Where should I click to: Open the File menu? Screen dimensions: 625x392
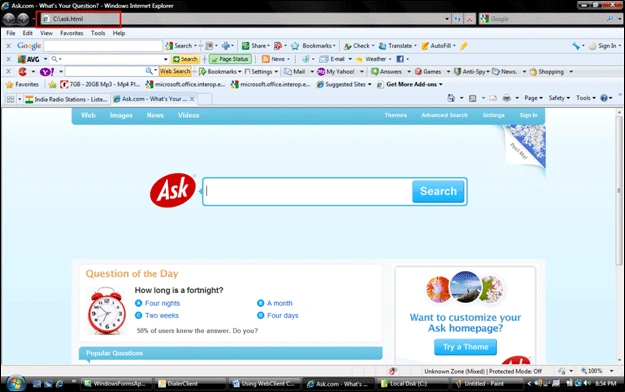tap(11, 33)
